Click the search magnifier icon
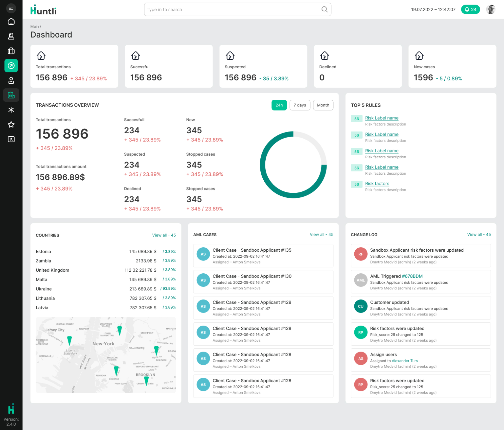 [x=324, y=9]
